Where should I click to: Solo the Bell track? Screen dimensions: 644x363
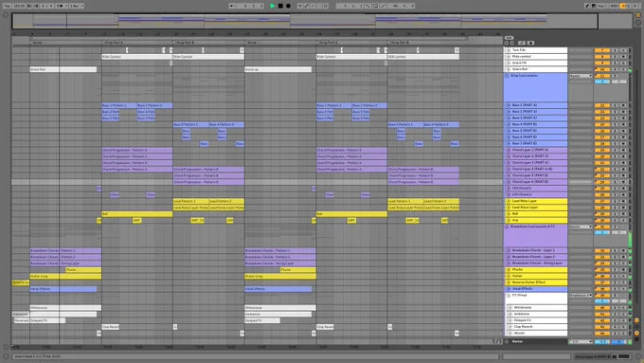coord(615,214)
